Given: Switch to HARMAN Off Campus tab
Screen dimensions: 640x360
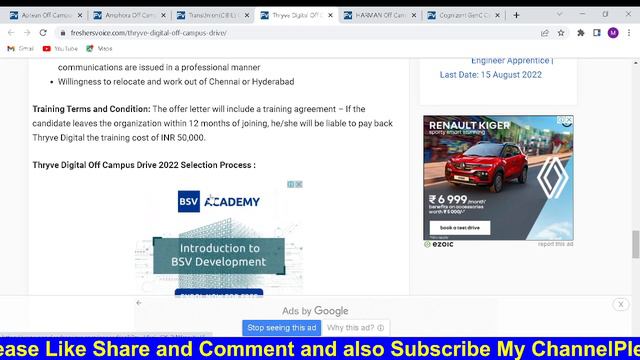Looking at the screenshot, I should pyautogui.click(x=380, y=15).
